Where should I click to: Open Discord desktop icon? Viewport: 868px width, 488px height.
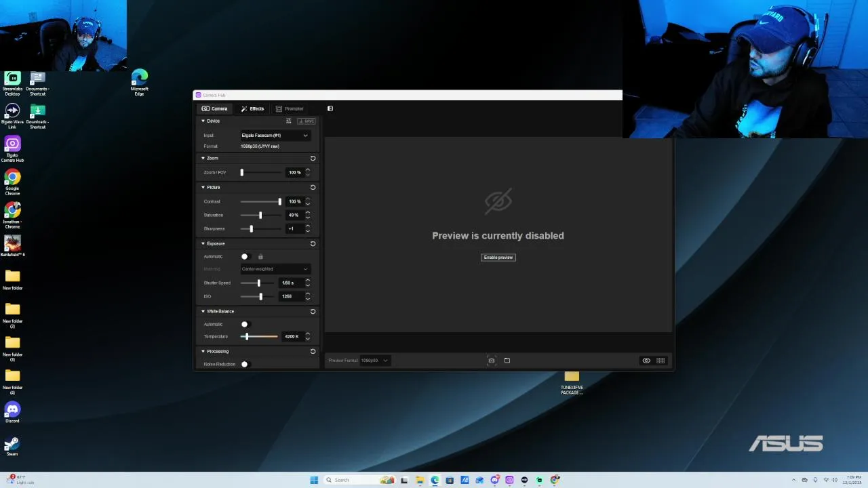coord(12,412)
